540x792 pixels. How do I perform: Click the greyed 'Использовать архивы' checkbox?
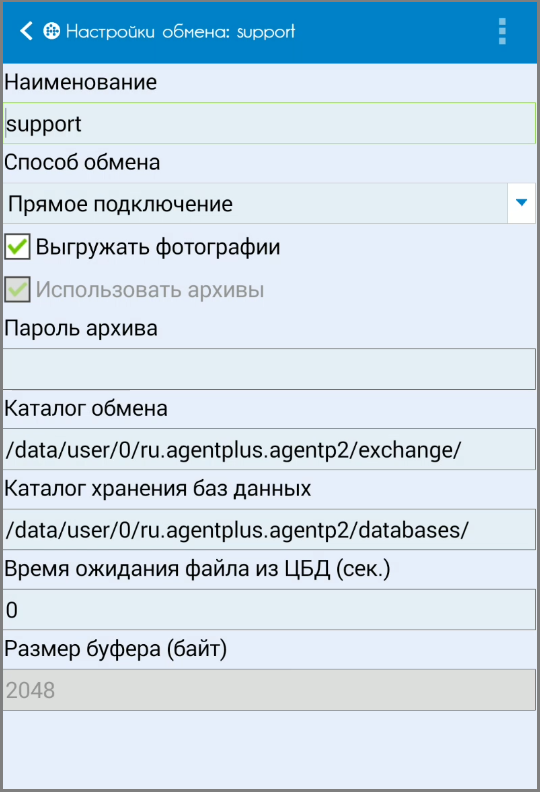(17, 289)
